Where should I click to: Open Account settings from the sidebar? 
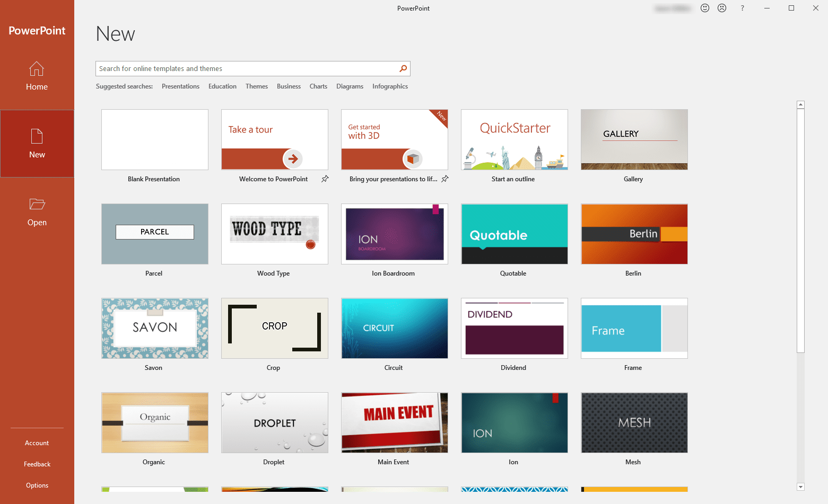coord(37,443)
